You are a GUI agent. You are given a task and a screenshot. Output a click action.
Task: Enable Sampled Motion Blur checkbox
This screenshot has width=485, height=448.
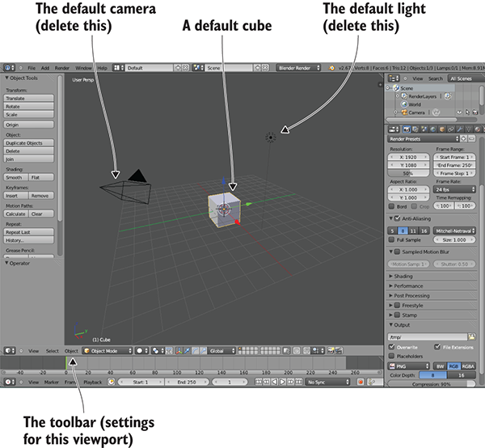pos(398,251)
